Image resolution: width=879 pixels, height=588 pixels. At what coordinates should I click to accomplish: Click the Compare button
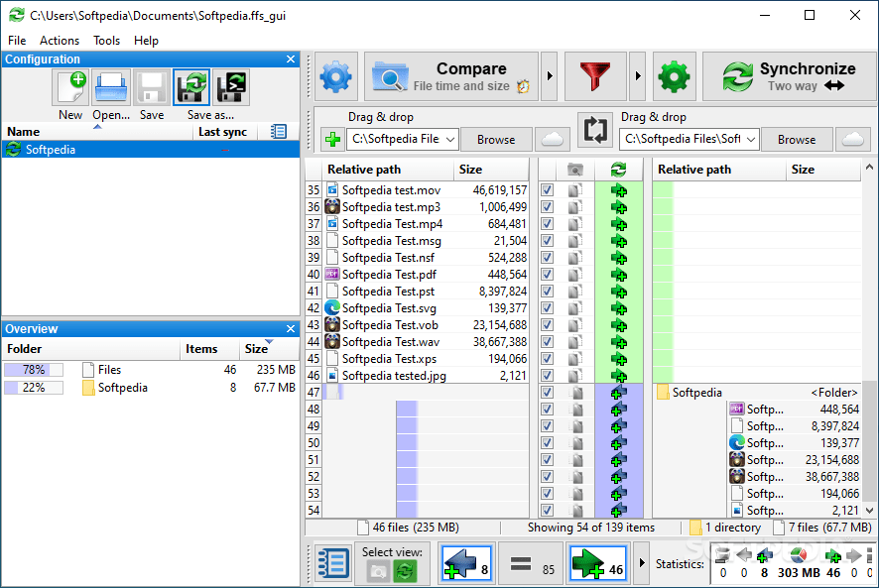tap(451, 76)
